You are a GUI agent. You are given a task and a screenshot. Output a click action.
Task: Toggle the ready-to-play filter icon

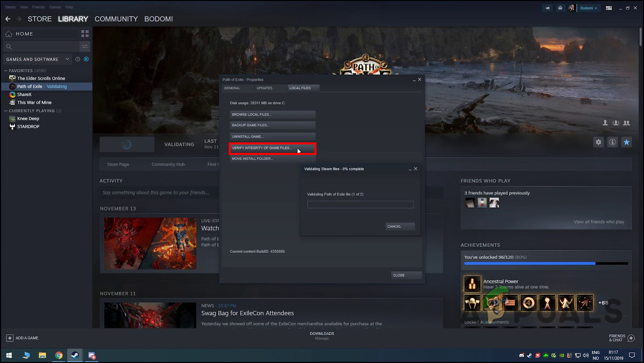click(86, 59)
